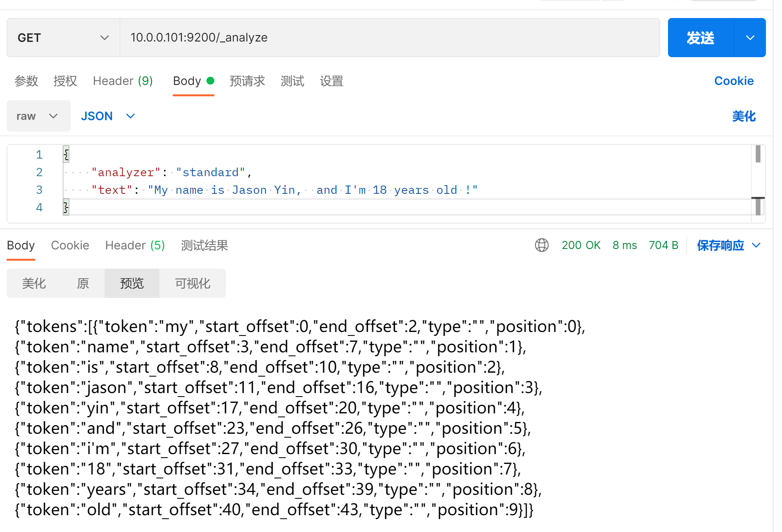Switch response view to 可视化 visualize
Viewport: 782px width, 532px height.
coord(193,283)
